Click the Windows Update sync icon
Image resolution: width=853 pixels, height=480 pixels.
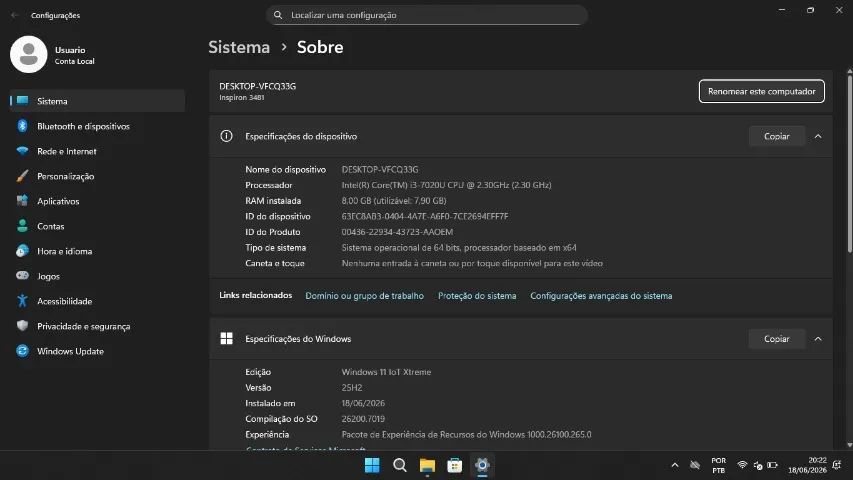pyautogui.click(x=22, y=351)
